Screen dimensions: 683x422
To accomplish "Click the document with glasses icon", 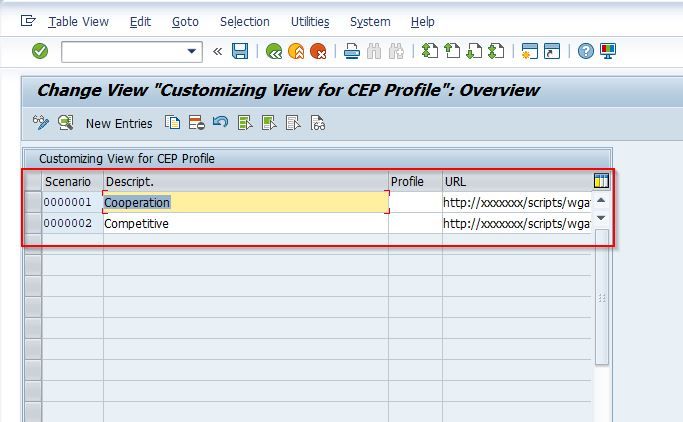I will tap(318, 123).
